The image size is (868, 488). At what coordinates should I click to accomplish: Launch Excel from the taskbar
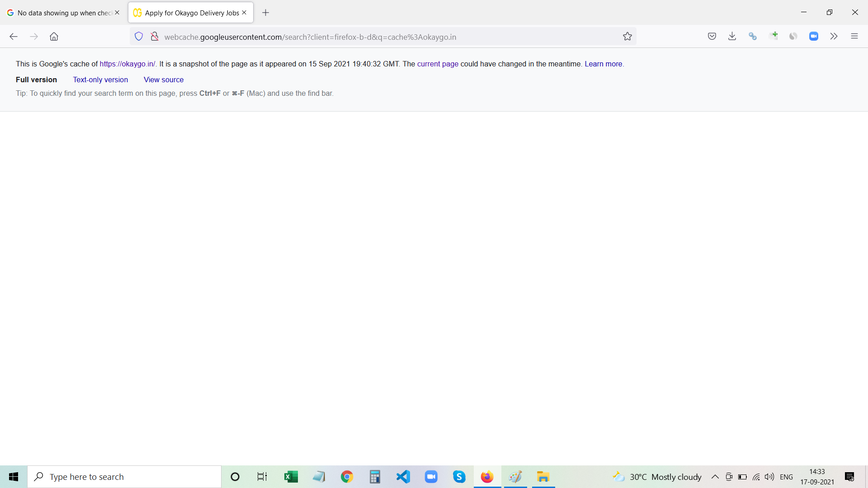(x=291, y=477)
